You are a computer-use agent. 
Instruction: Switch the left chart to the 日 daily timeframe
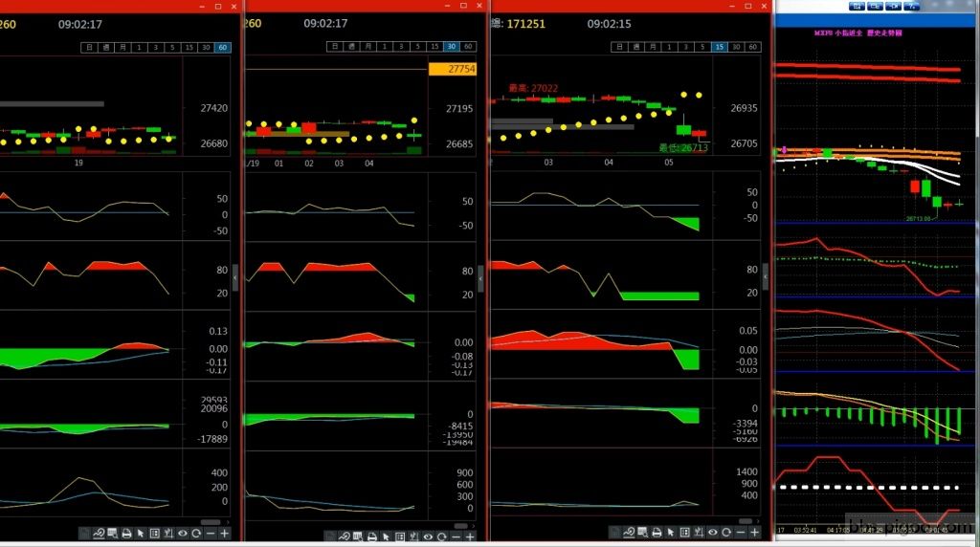coord(89,47)
